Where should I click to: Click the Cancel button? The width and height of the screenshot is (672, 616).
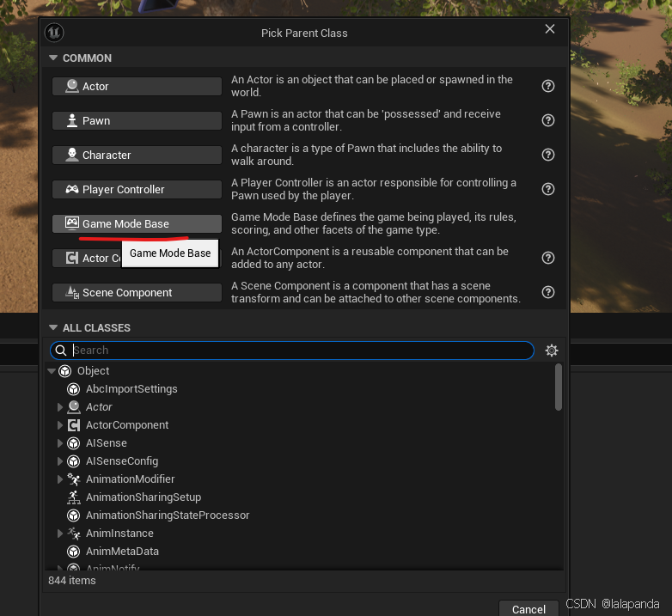pos(528,609)
